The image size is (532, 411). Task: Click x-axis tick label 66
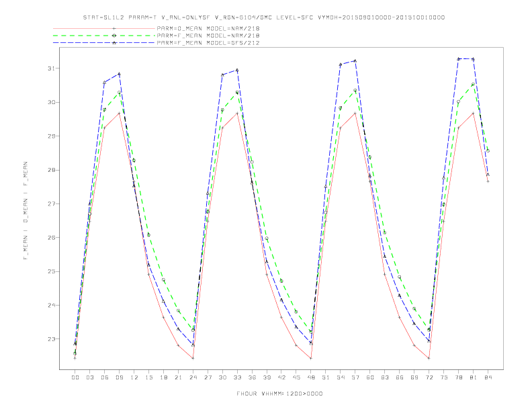pos(400,377)
